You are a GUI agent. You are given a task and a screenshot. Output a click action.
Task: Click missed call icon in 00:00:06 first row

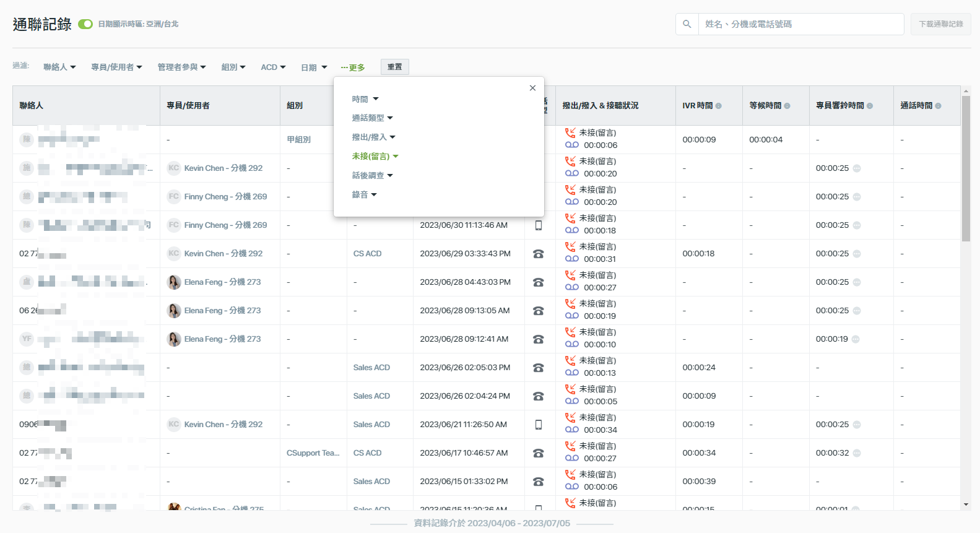click(570, 132)
